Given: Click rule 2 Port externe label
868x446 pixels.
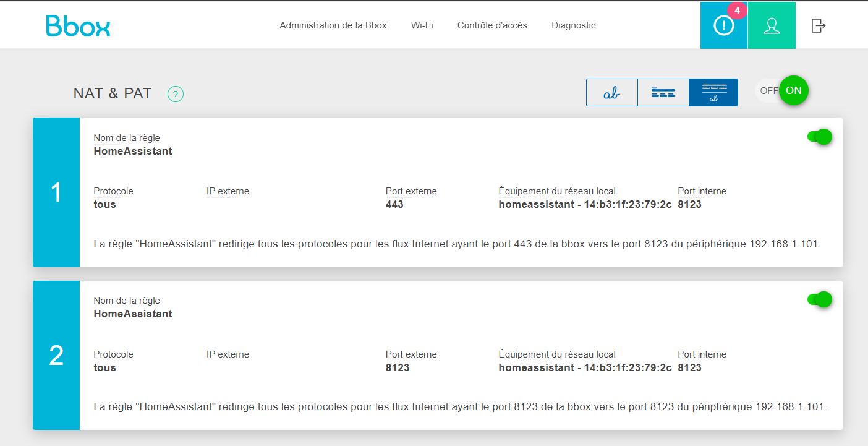Looking at the screenshot, I should click(411, 354).
